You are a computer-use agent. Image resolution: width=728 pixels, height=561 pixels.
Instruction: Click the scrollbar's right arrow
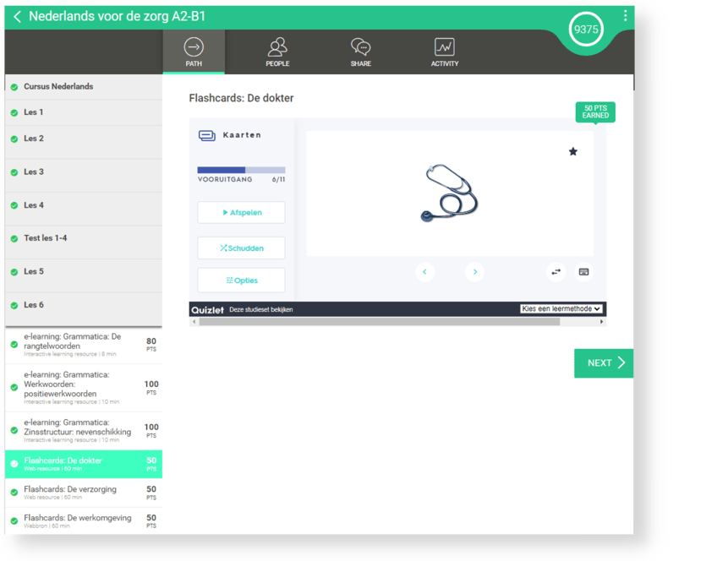pyautogui.click(x=602, y=322)
